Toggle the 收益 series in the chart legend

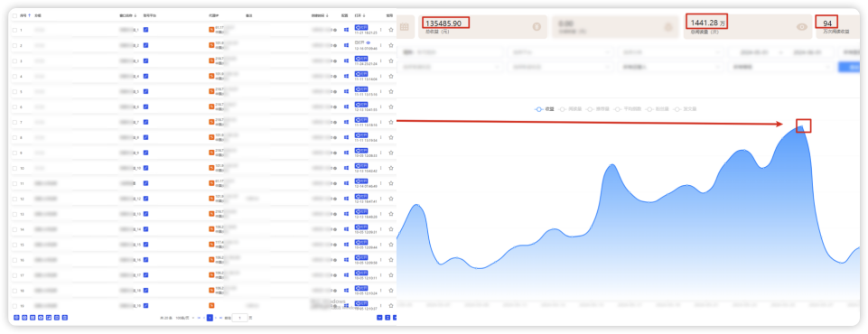[545, 109]
